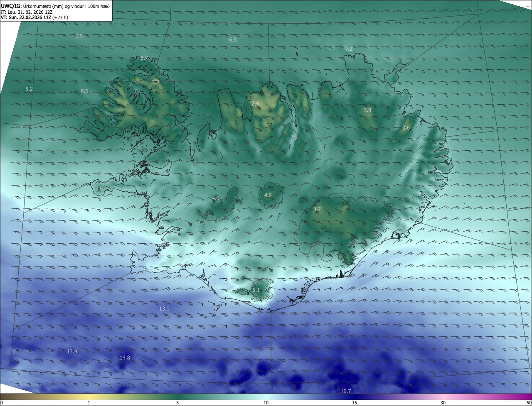Screen dimensions: 532x406
Task: Click the map value 3.6
Action: (406, 127)
